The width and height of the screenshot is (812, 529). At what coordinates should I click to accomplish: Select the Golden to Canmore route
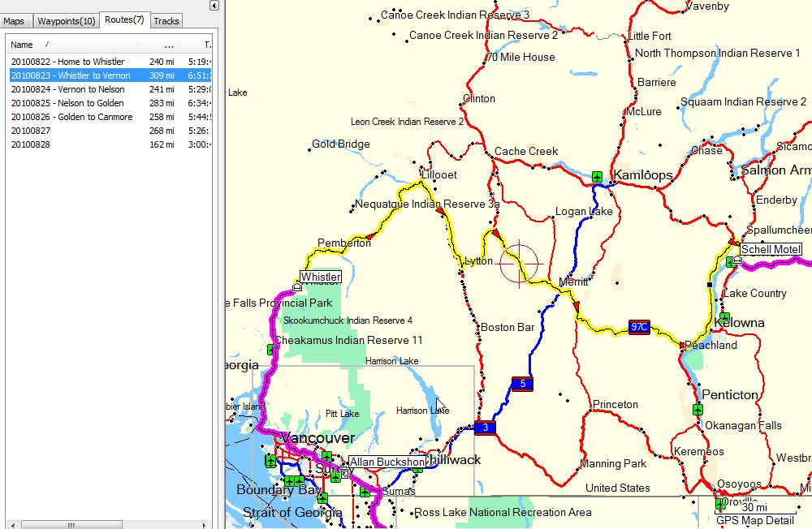click(x=71, y=117)
